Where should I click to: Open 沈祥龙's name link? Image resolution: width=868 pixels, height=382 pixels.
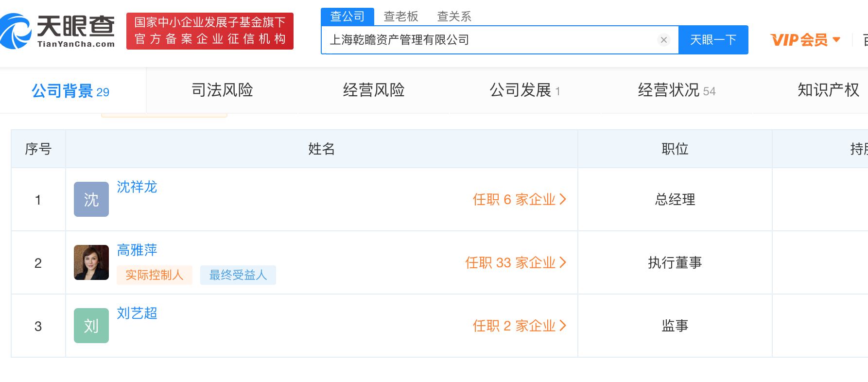(137, 187)
